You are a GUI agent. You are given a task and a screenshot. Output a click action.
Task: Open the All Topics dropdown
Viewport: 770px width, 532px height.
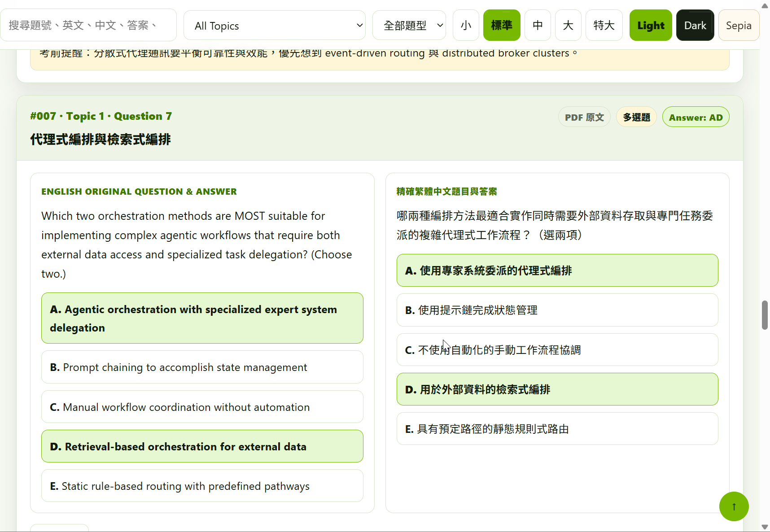[x=275, y=26]
